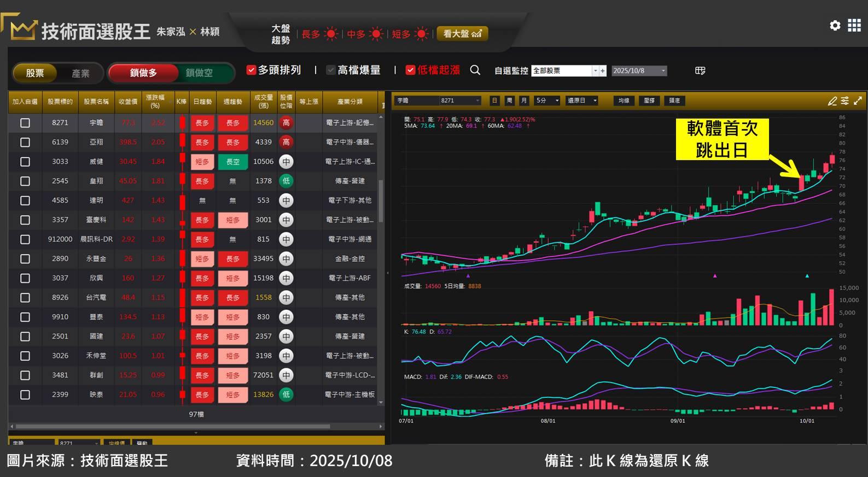Click the table edit icon beside date

click(700, 71)
